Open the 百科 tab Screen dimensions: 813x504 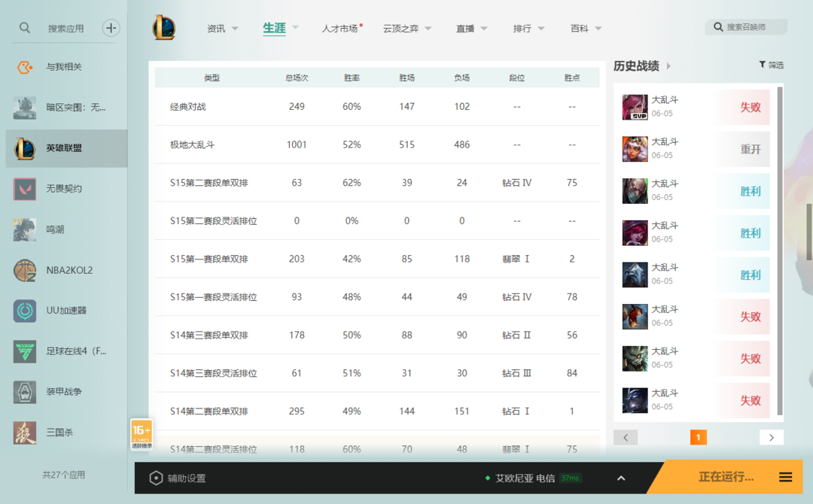tap(579, 29)
